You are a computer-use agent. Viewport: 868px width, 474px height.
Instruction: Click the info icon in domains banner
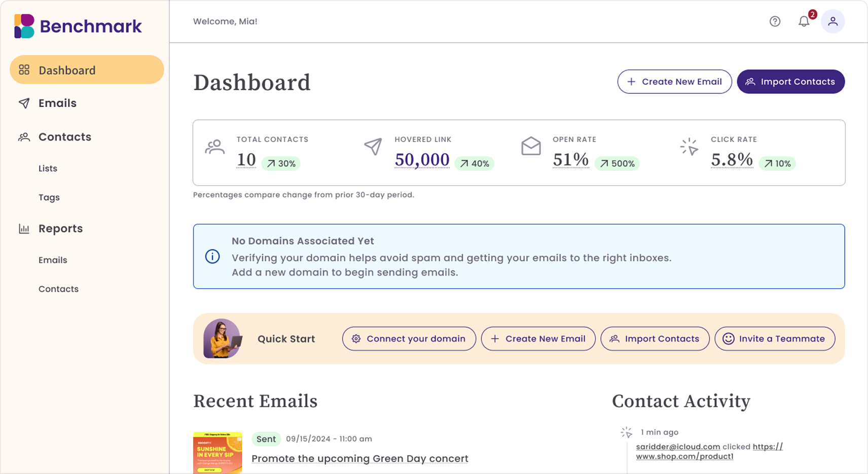[212, 257]
